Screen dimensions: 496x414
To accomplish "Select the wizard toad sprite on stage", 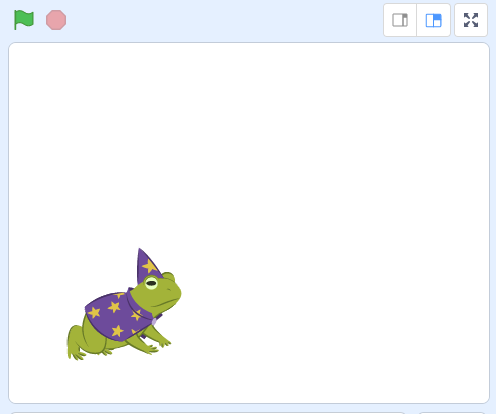I will pyautogui.click(x=124, y=304).
